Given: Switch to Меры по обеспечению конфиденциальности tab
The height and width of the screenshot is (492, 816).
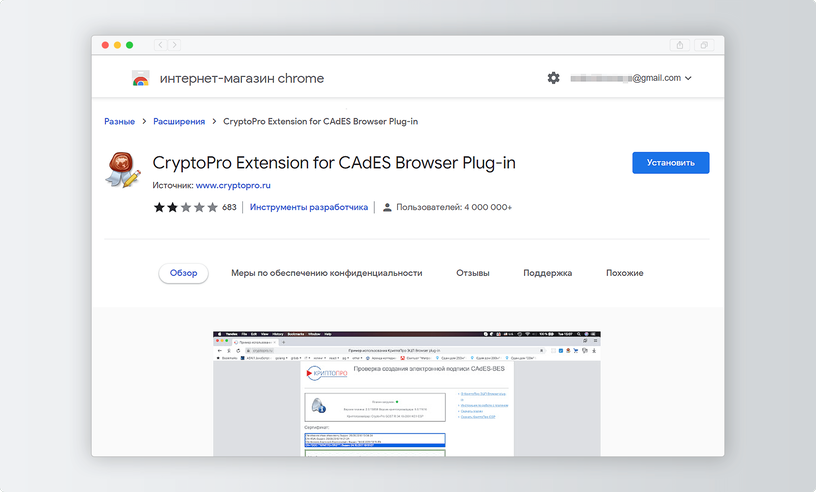Looking at the screenshot, I should [326, 273].
